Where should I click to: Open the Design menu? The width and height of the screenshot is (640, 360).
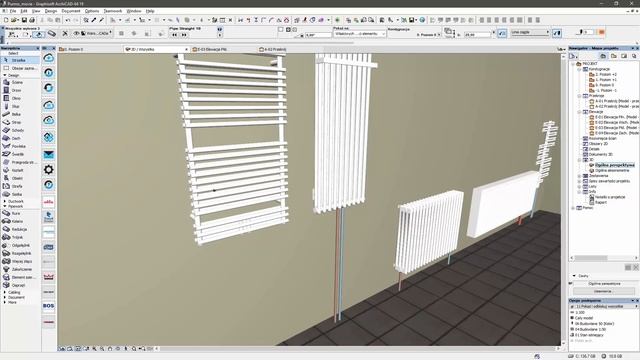[51, 11]
